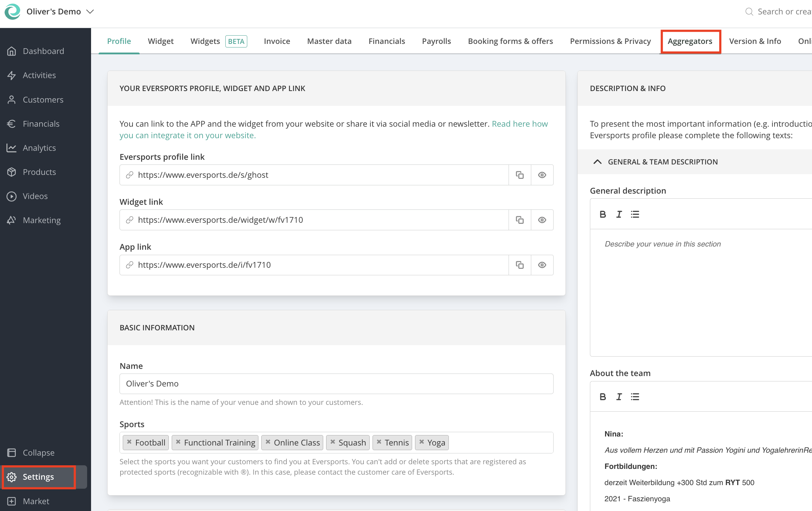
Task: Copy the Widget link
Action: point(520,220)
